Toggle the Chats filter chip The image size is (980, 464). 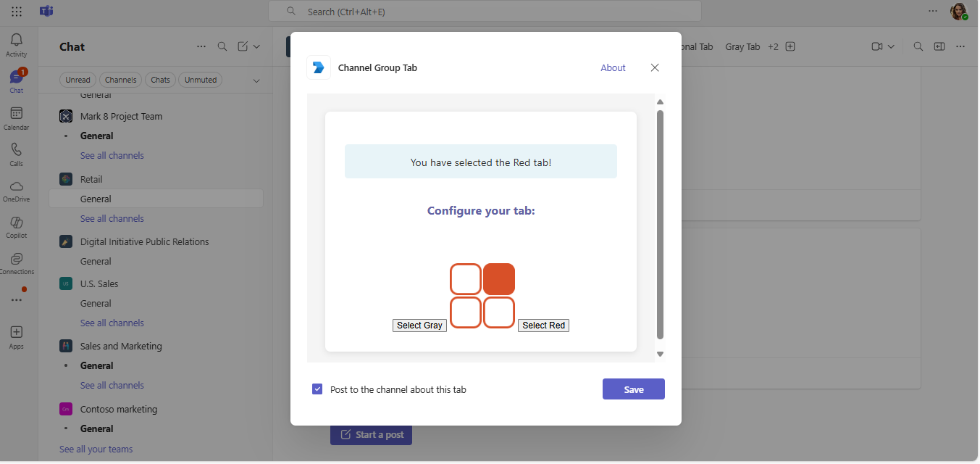[161, 80]
